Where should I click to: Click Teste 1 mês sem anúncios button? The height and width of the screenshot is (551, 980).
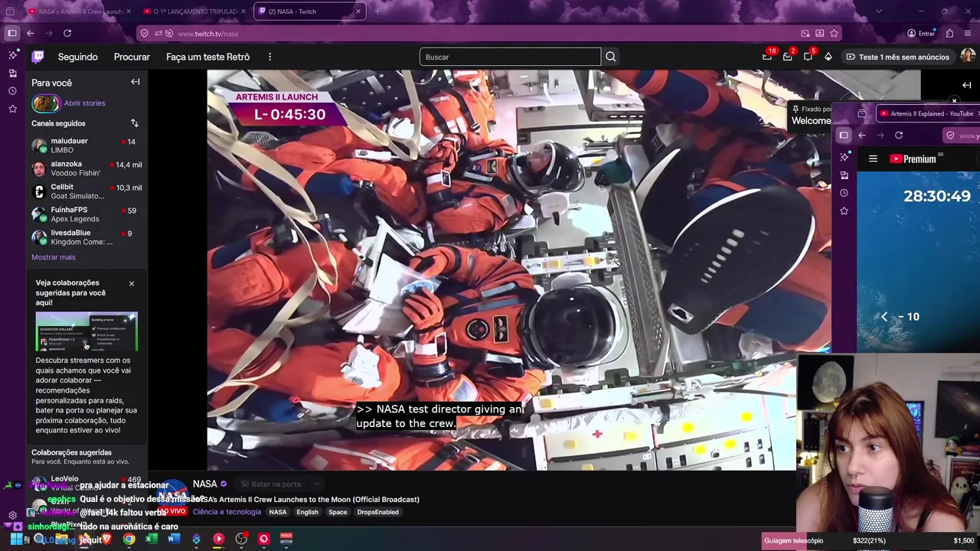(897, 57)
